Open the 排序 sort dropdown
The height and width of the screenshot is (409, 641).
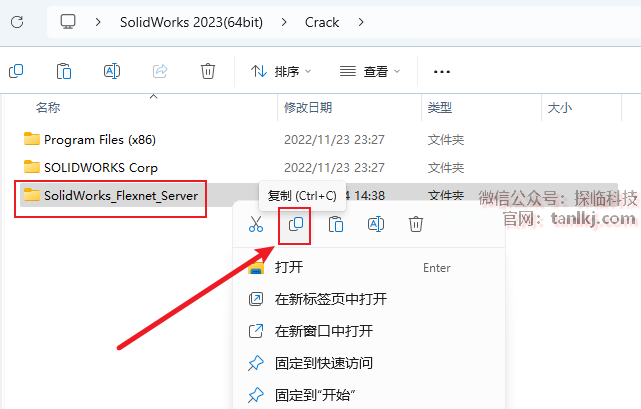(x=281, y=72)
